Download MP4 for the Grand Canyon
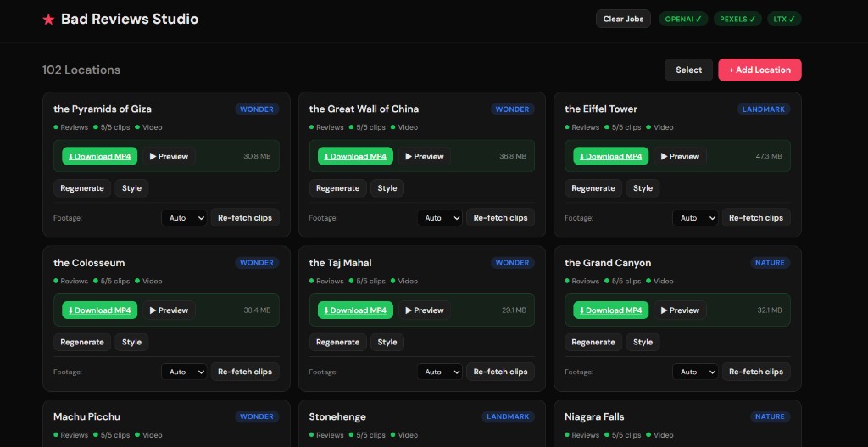The image size is (868, 447). point(610,310)
